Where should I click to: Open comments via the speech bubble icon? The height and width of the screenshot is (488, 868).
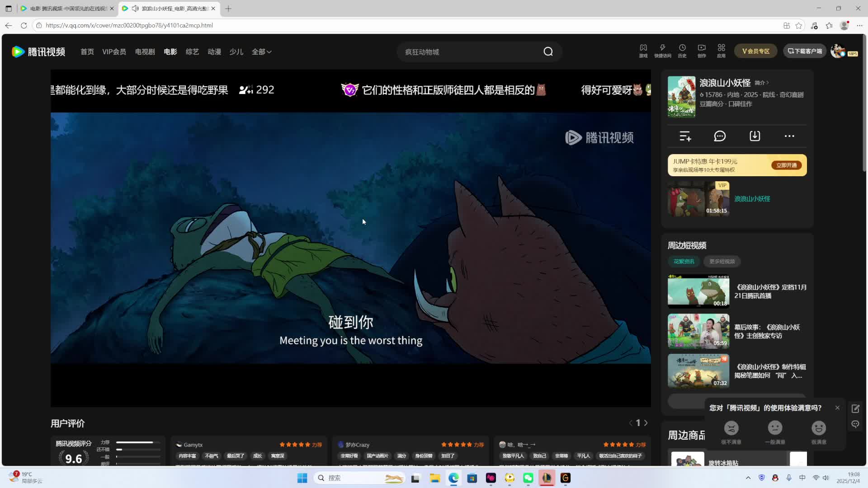(720, 136)
